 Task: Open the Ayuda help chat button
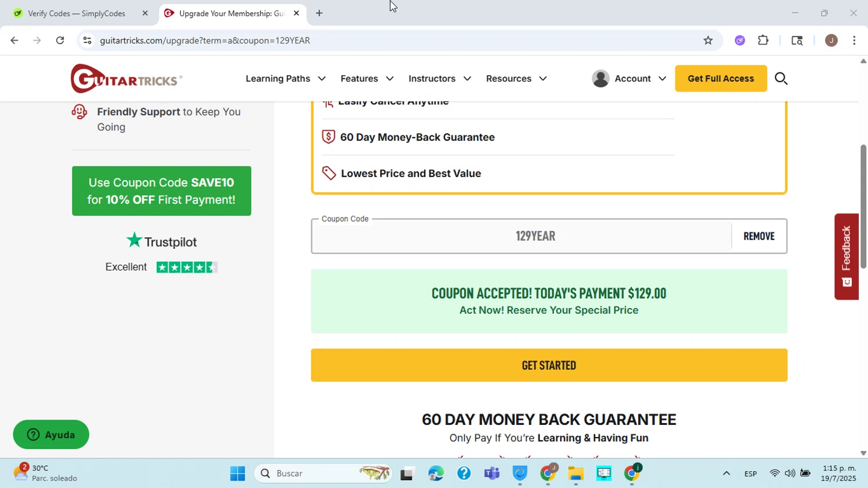51,434
